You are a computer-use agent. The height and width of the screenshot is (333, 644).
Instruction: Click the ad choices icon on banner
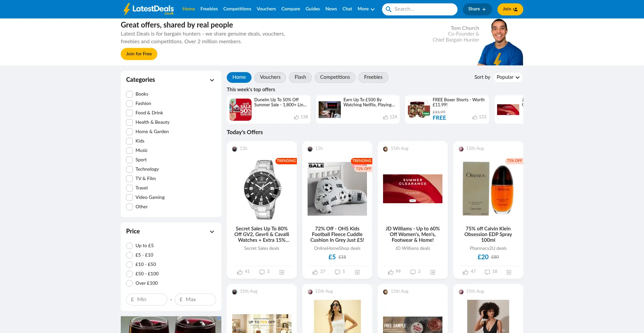tap(219, 318)
